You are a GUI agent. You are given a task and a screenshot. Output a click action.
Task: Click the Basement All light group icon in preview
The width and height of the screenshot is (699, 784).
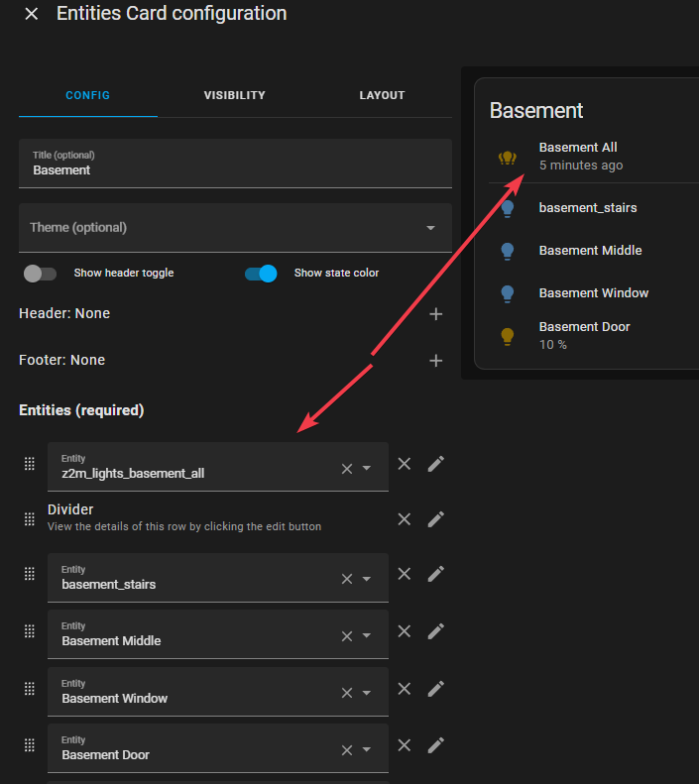pyautogui.click(x=508, y=158)
